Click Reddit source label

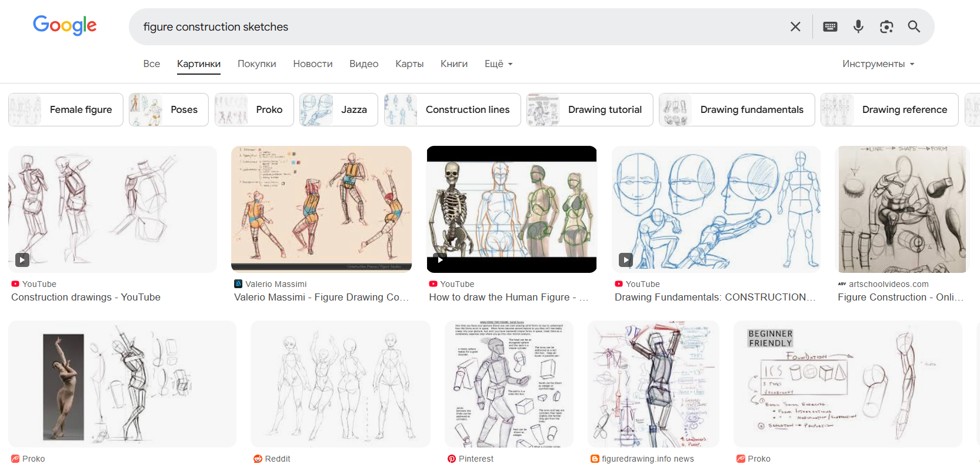(278, 459)
